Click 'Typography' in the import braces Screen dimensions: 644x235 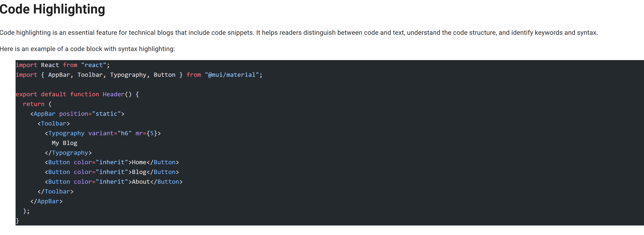click(128, 75)
